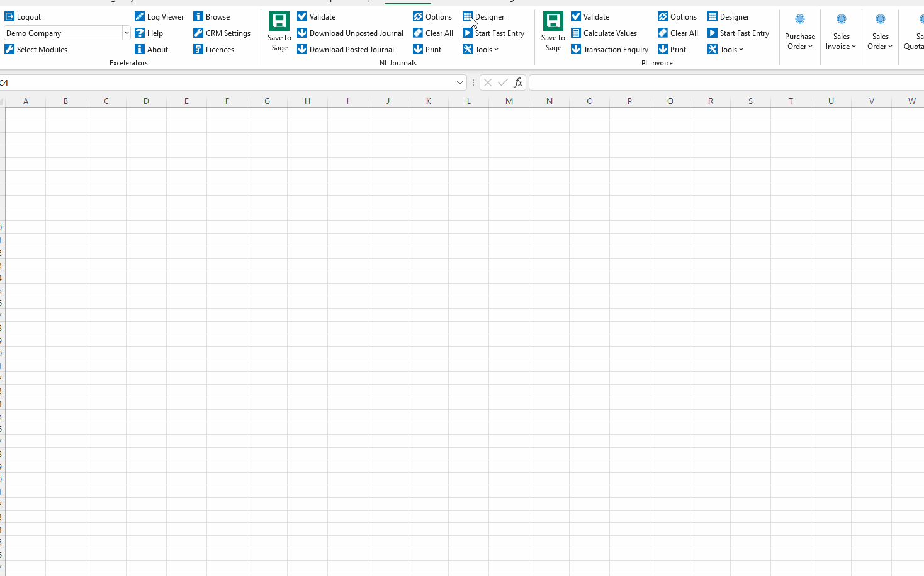
Task: Open NL Journals Designer
Action: [483, 17]
